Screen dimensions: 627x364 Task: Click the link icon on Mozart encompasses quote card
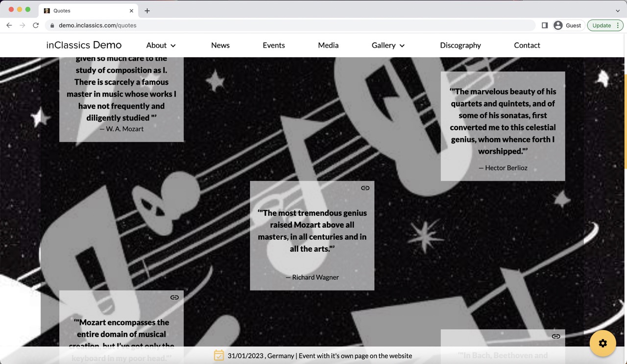coord(174,297)
